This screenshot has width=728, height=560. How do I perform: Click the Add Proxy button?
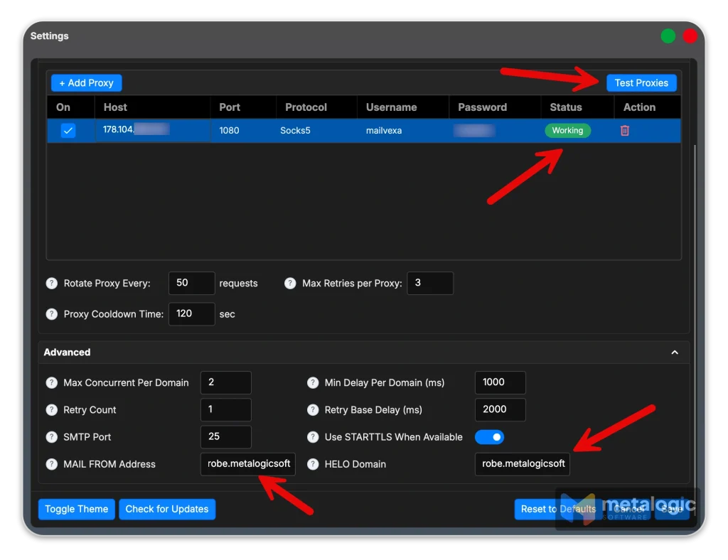tap(86, 83)
